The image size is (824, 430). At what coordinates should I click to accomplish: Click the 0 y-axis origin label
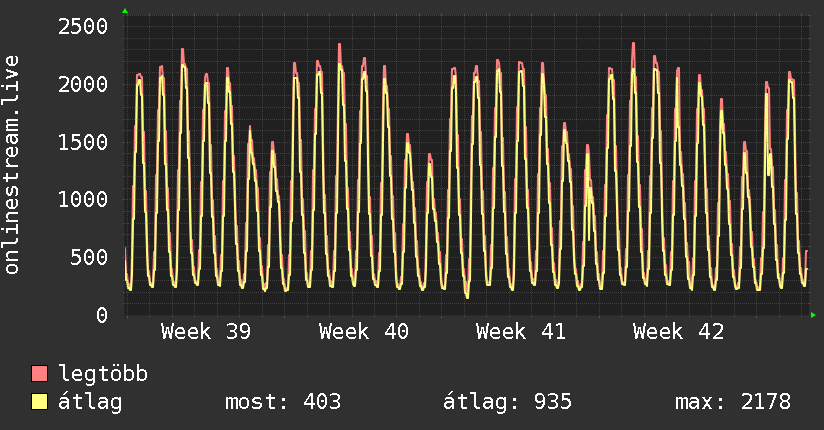[x=101, y=315]
